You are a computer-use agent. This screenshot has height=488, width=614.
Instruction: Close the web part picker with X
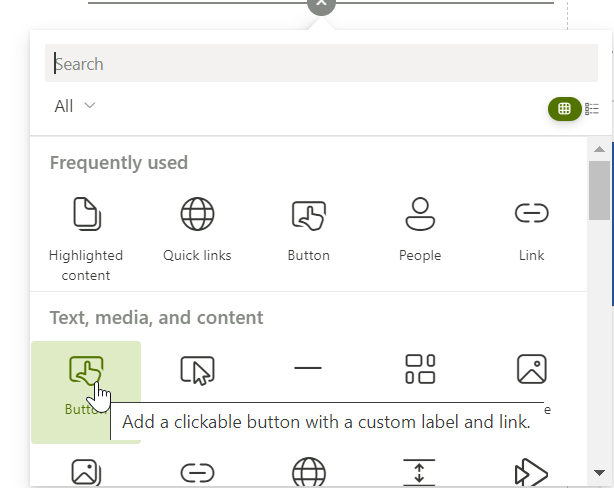click(x=320, y=5)
